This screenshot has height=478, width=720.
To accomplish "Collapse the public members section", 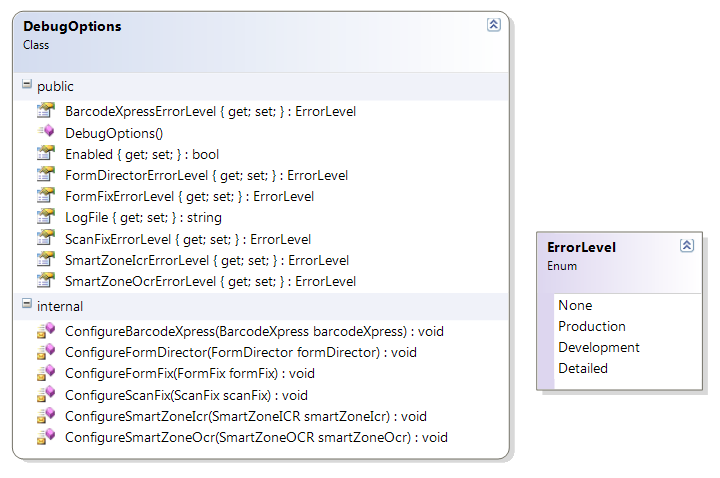I will point(27,84).
